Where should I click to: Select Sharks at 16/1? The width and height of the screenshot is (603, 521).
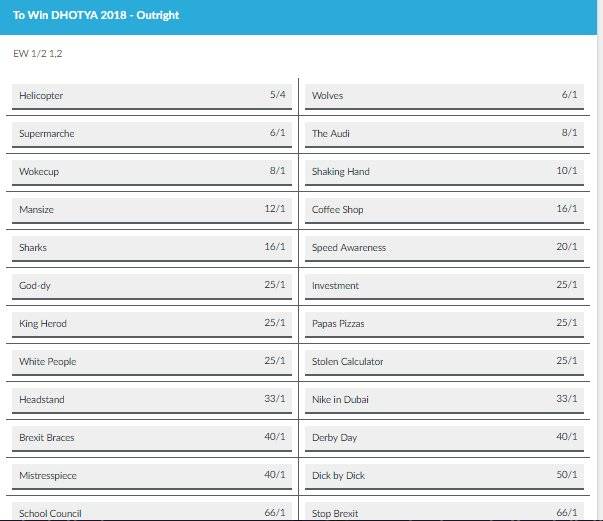[152, 249]
